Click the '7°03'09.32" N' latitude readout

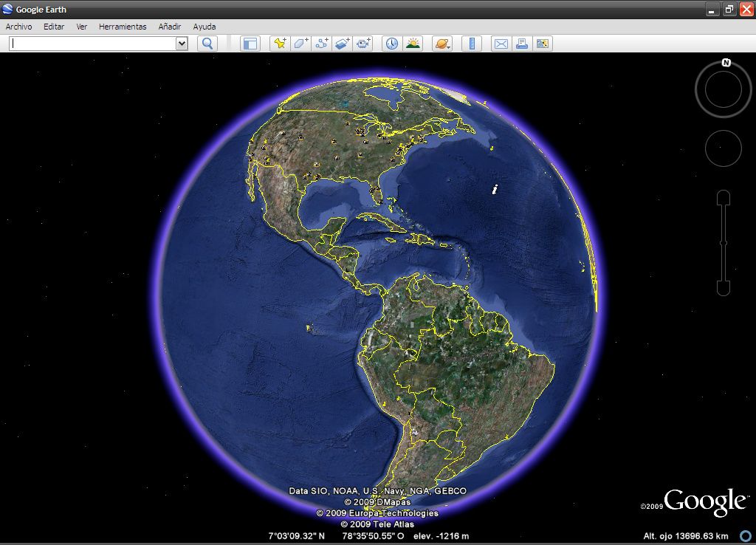297,536
